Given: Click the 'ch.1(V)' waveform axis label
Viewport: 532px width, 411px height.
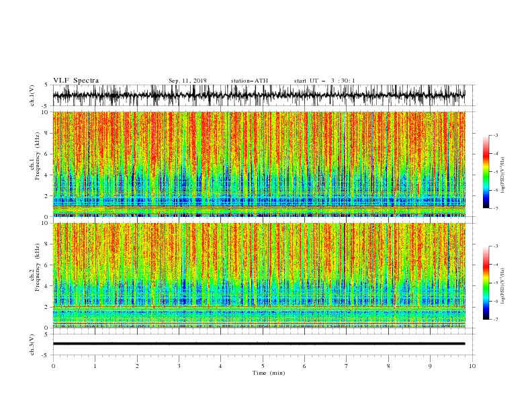Looking at the screenshot, I should (32, 95).
